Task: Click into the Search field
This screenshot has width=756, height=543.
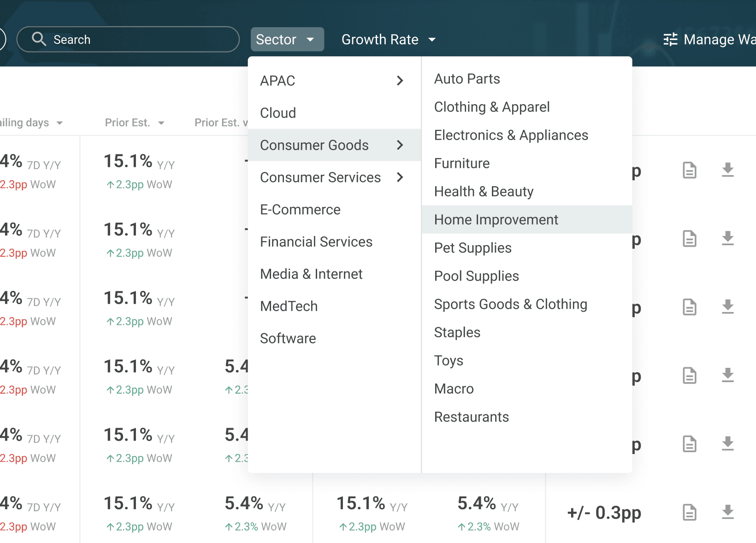Action: 128,39
